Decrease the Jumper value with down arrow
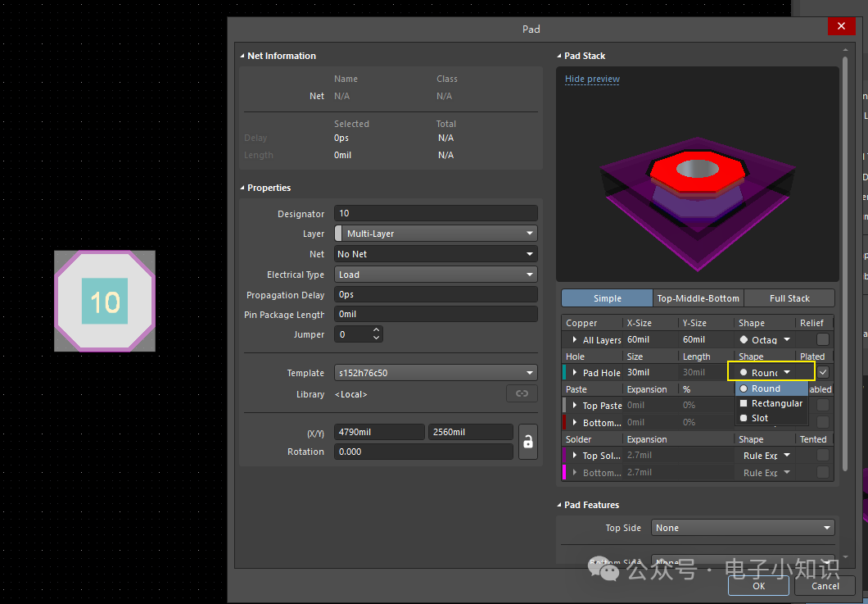This screenshot has width=868, height=604. coord(377,338)
